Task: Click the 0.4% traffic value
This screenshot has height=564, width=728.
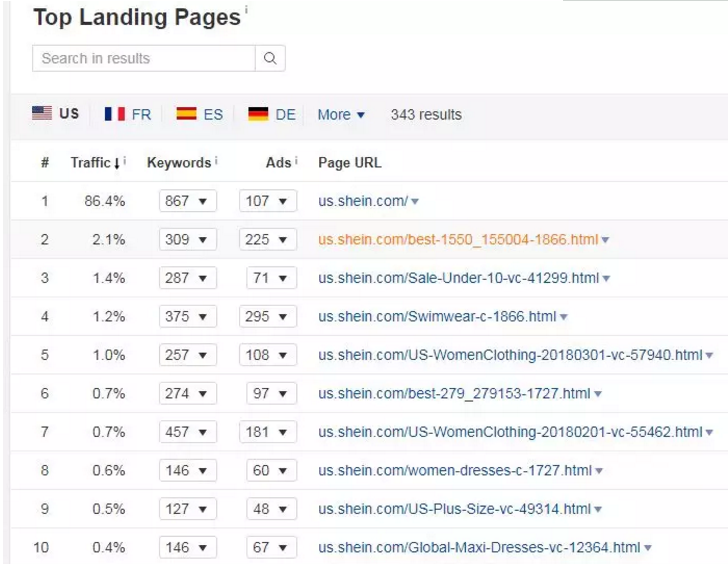Action: [x=109, y=548]
